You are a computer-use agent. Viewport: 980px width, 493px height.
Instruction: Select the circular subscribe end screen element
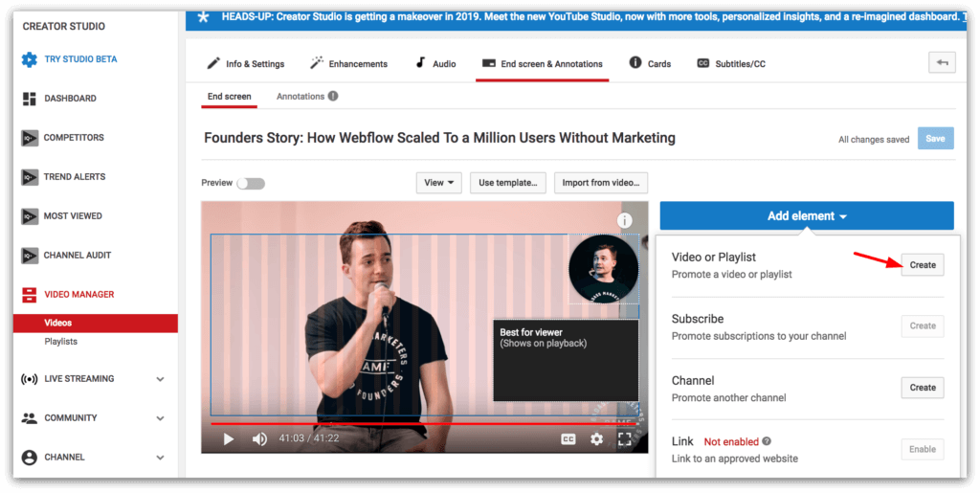point(603,269)
